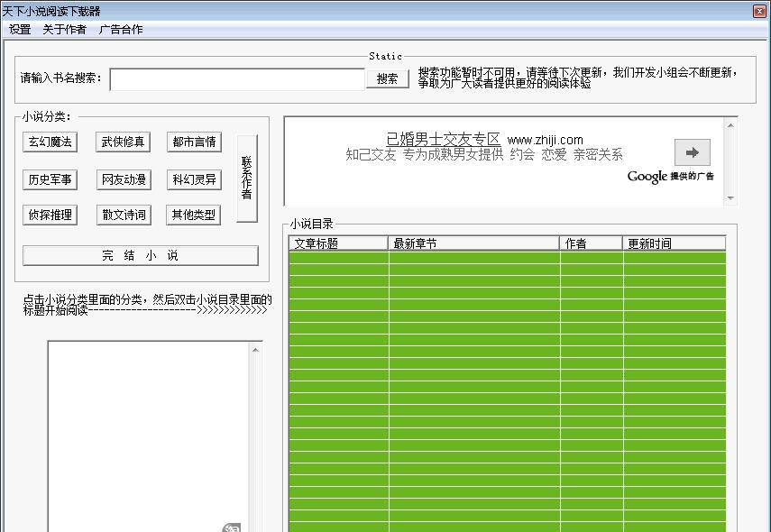Click the book name search input field

[x=237, y=79]
